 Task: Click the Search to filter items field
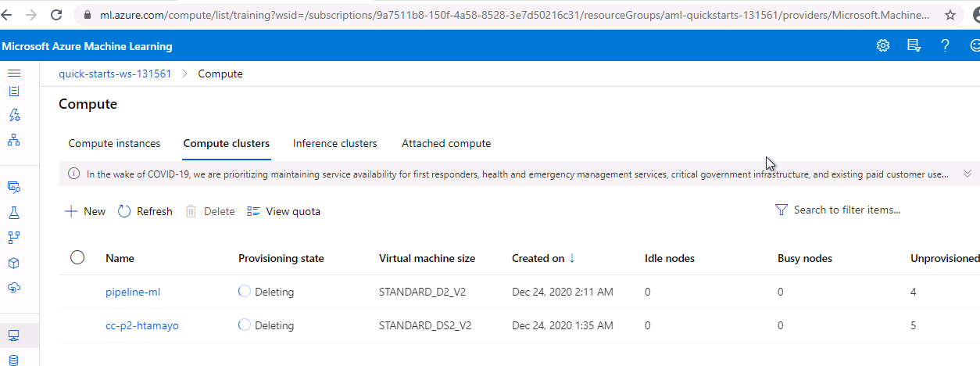point(846,210)
